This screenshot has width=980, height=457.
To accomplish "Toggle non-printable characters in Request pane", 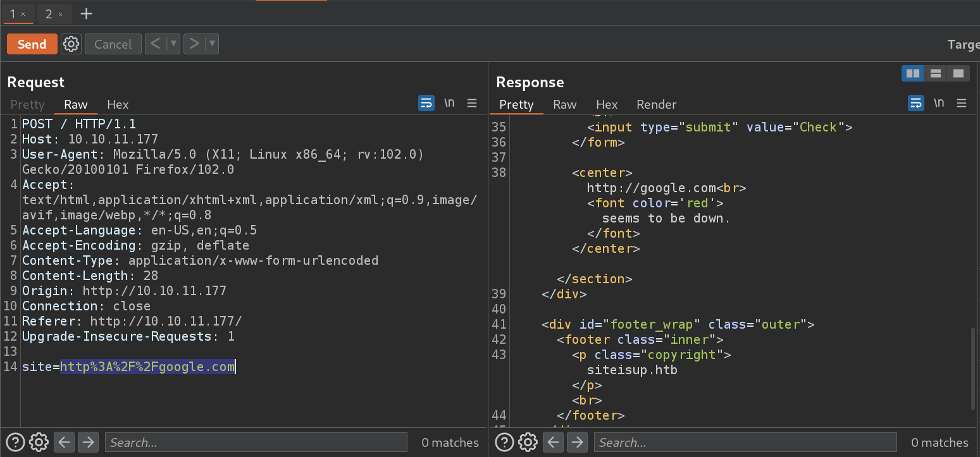I will (x=449, y=103).
